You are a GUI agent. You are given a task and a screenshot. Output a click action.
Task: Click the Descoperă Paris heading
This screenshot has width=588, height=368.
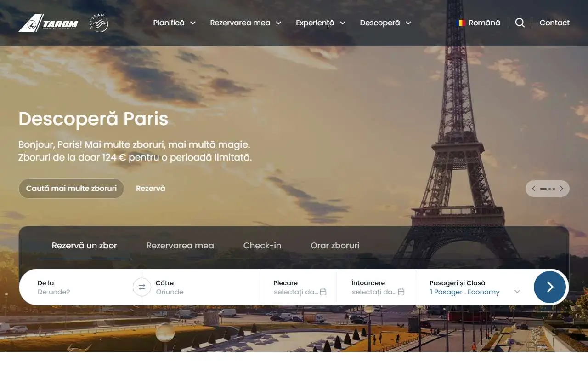pos(93,119)
